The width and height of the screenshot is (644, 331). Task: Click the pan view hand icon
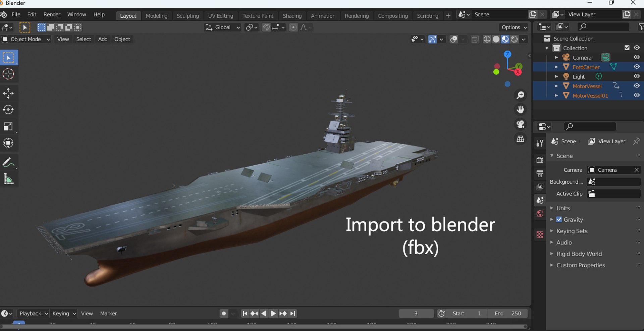521,110
